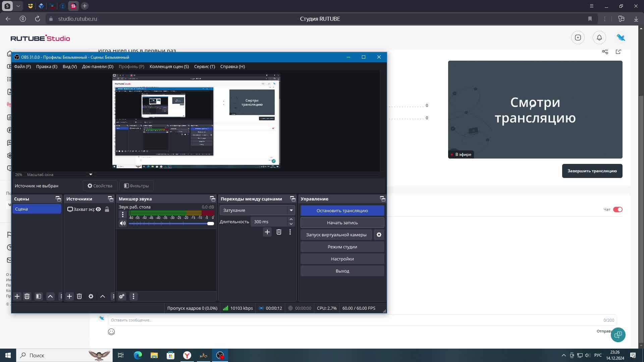Open scene filters icon in Сцены panel

[x=39, y=296]
